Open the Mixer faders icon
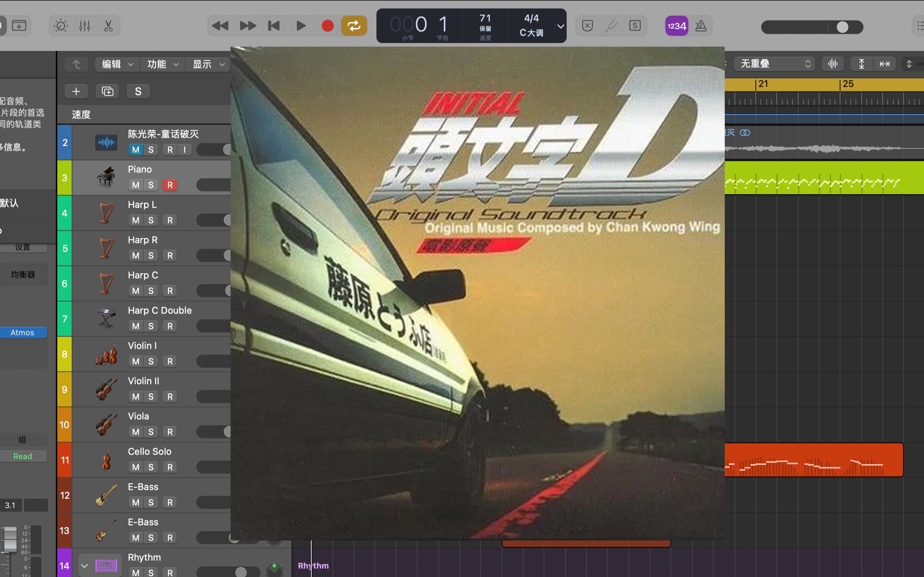This screenshot has height=577, width=924. tap(84, 26)
